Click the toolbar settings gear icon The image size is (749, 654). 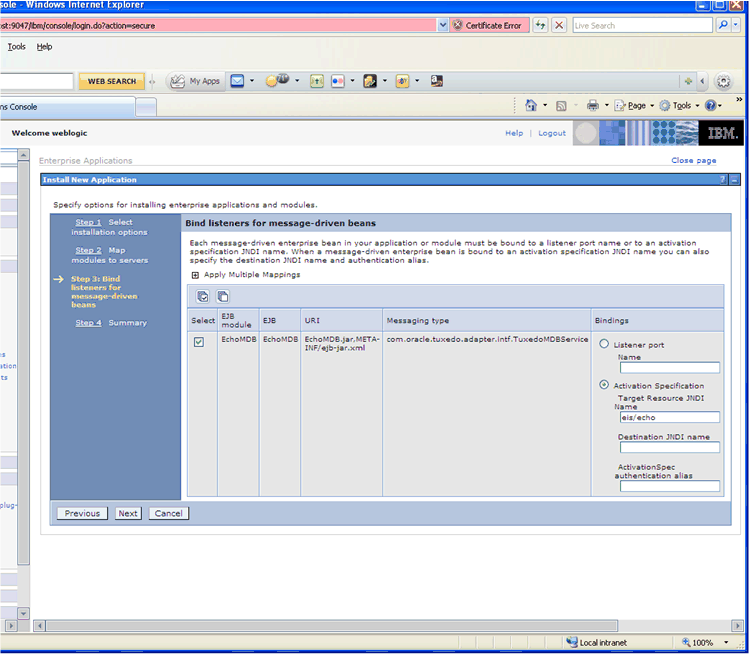click(723, 81)
